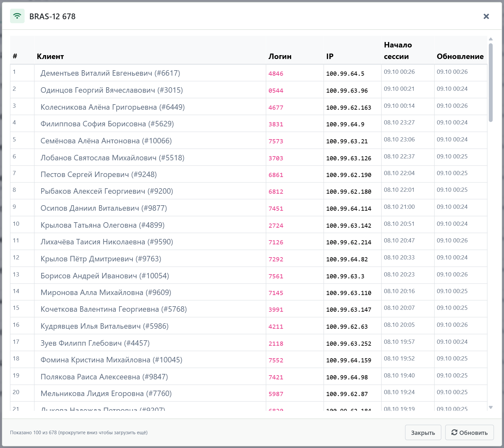Open client Филиппова София Борисовна (#5629)
The width and height of the screenshot is (504, 448).
pyautogui.click(x=107, y=124)
